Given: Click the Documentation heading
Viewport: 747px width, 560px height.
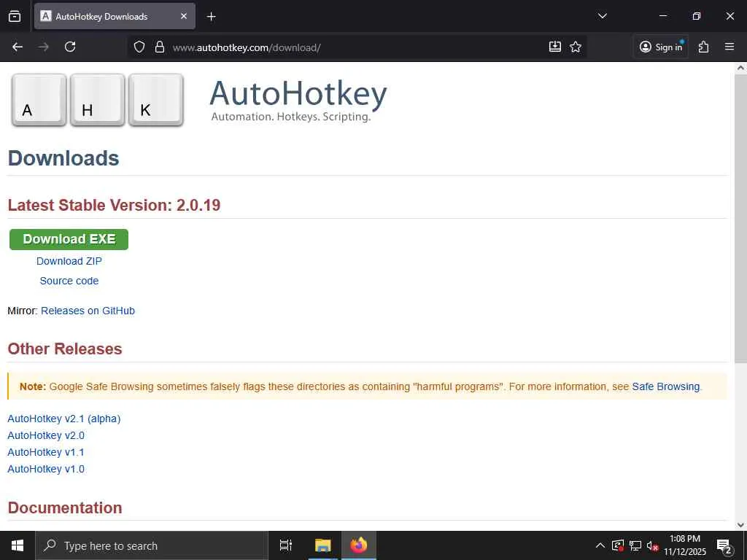Looking at the screenshot, I should 65,507.
